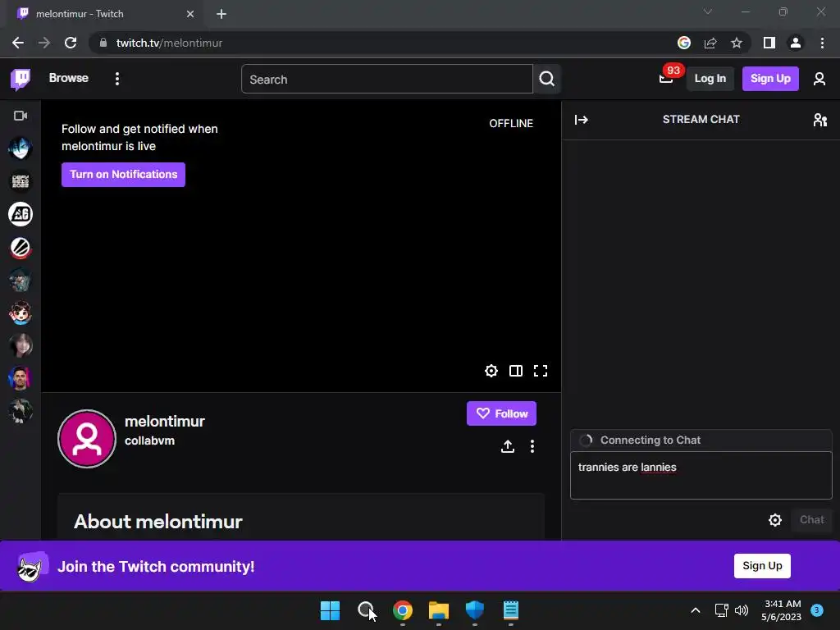The image size is (840, 630).
Task: Open File Explorer from the taskbar
Action: coord(438,610)
